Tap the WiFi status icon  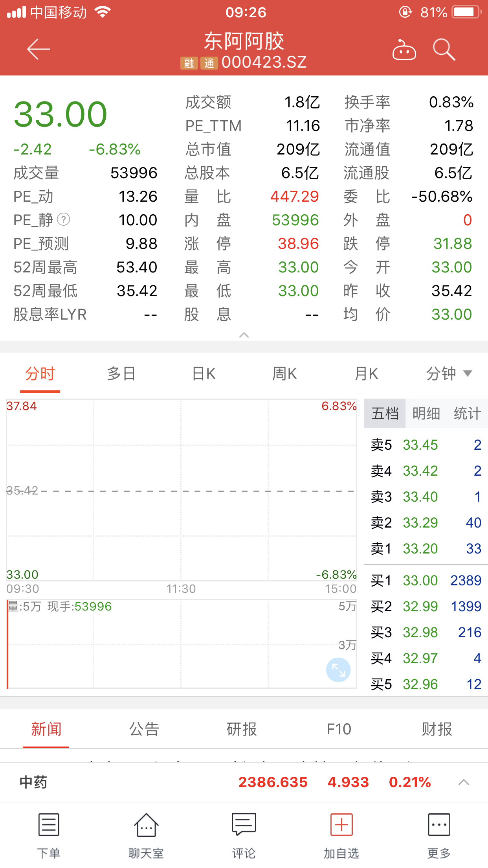(x=103, y=12)
